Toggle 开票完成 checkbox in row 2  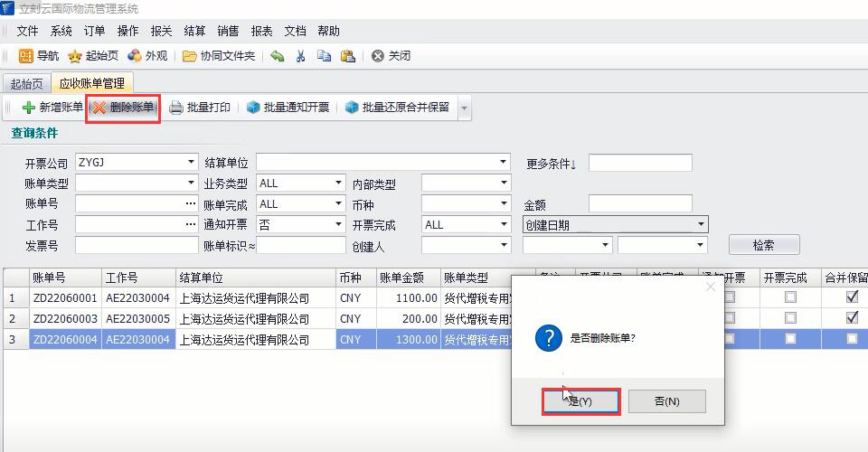point(790,318)
